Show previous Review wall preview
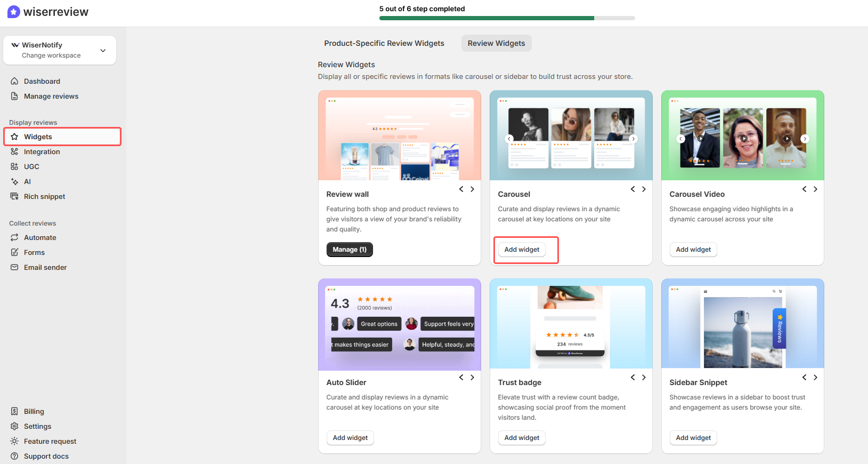 coord(461,189)
